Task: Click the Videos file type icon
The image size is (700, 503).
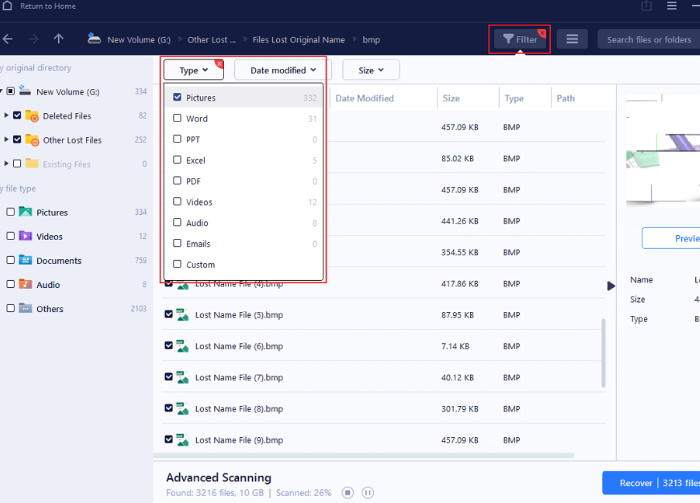Action: [x=24, y=237]
